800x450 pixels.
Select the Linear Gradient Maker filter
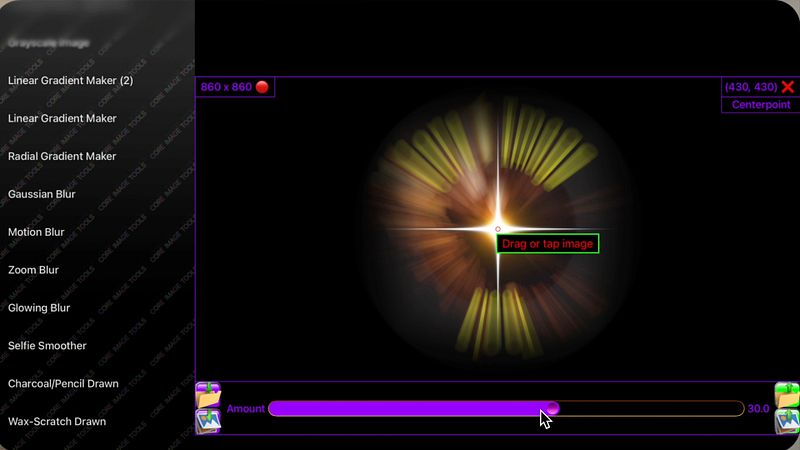pyautogui.click(x=62, y=118)
